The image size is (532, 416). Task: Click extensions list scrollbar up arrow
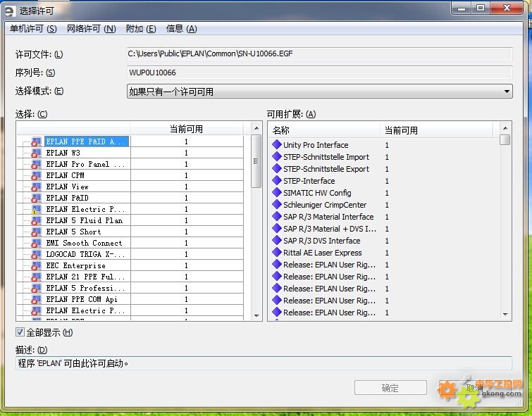pyautogui.click(x=505, y=128)
